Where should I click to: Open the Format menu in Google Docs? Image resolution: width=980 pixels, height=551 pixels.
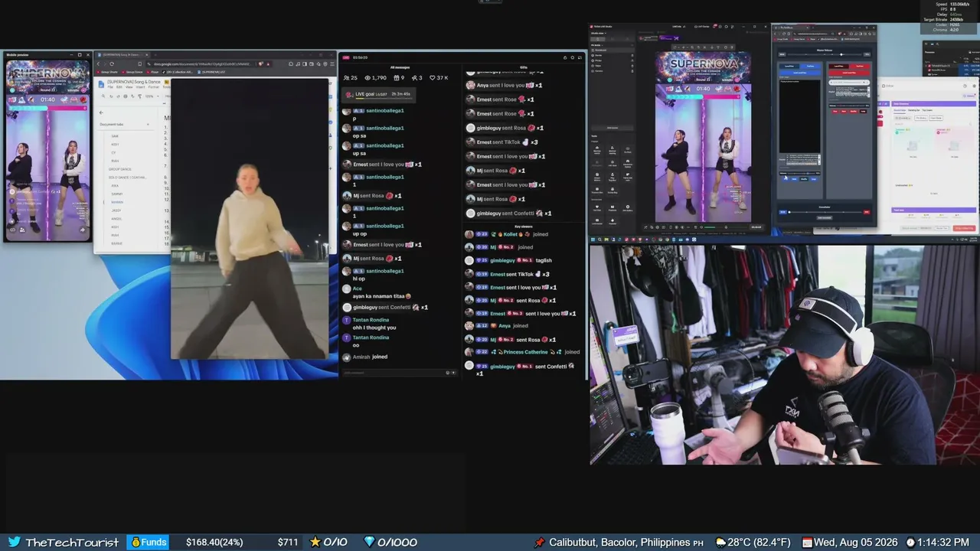(154, 87)
